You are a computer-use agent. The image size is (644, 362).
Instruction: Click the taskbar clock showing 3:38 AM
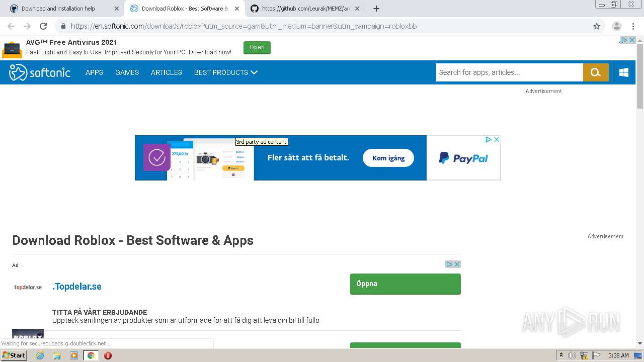point(618,355)
